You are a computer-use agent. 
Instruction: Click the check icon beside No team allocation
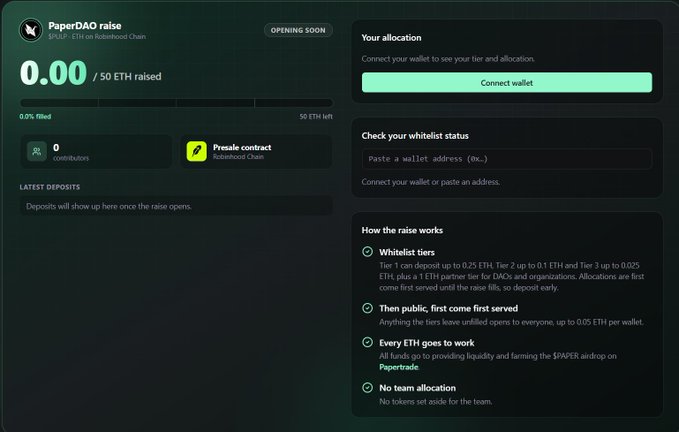367,387
